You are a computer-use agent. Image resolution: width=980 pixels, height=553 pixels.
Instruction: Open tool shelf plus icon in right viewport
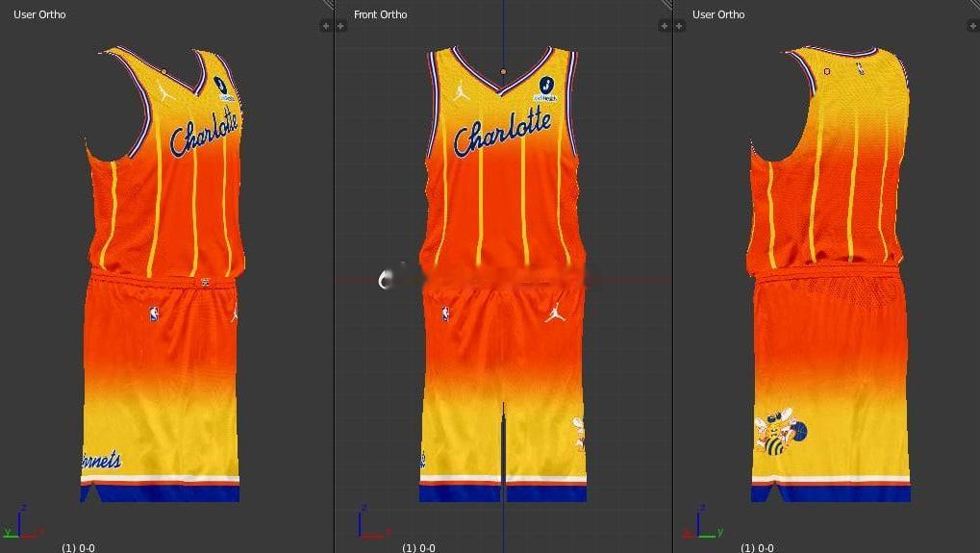[x=679, y=26]
